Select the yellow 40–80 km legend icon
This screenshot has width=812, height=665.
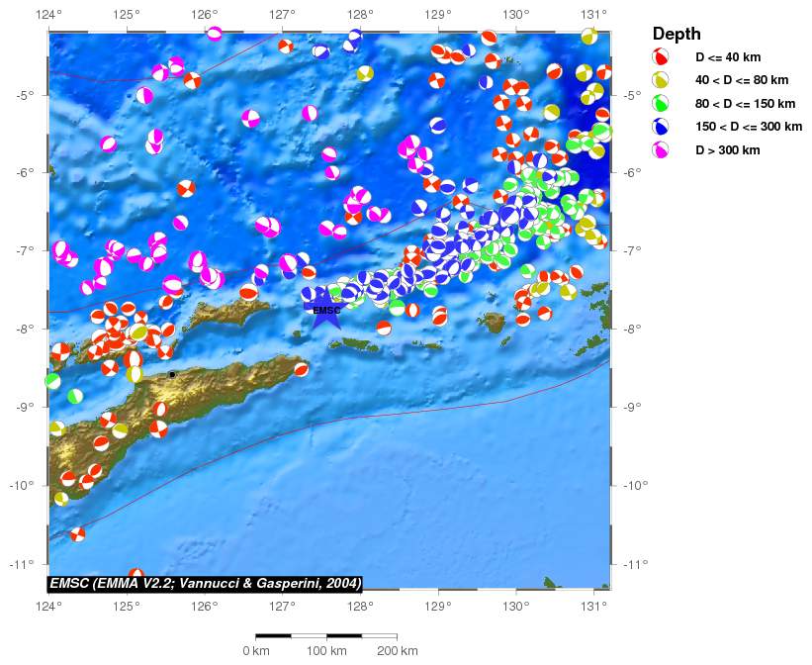662,80
